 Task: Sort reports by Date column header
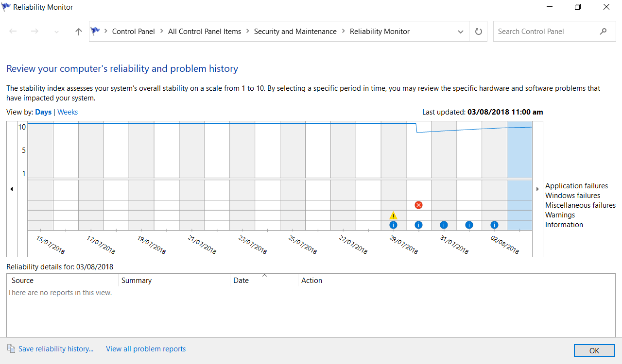point(264,281)
